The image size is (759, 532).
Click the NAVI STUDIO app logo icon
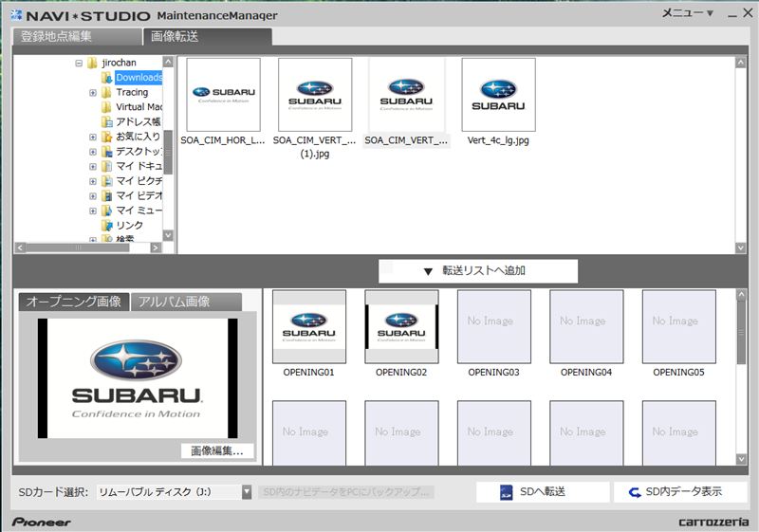click(x=16, y=15)
